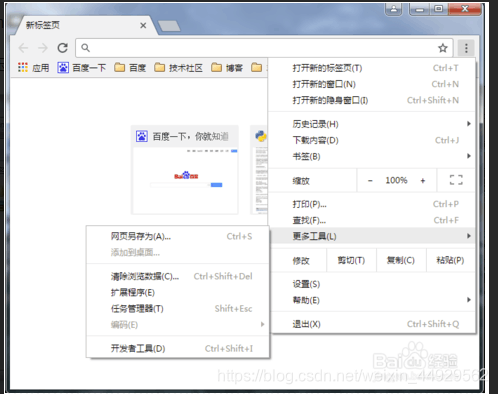Expand the 更多工具(L) submenu
498x394 pixels.
372,236
